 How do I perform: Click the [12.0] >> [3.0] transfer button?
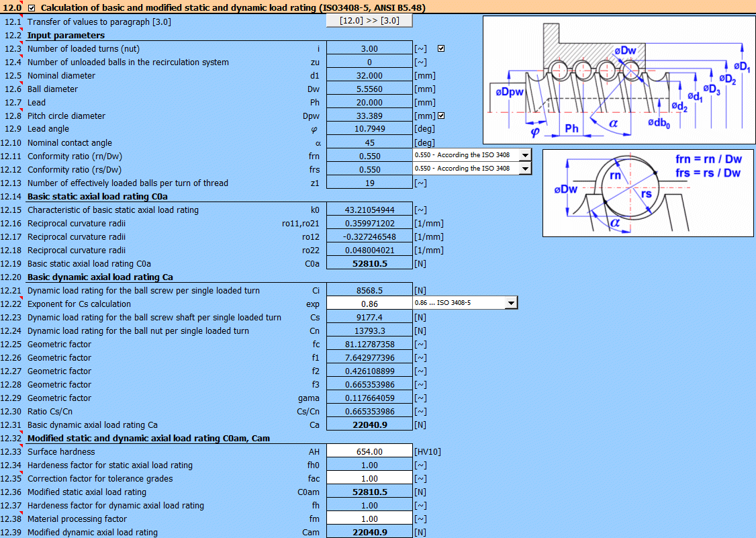[368, 20]
